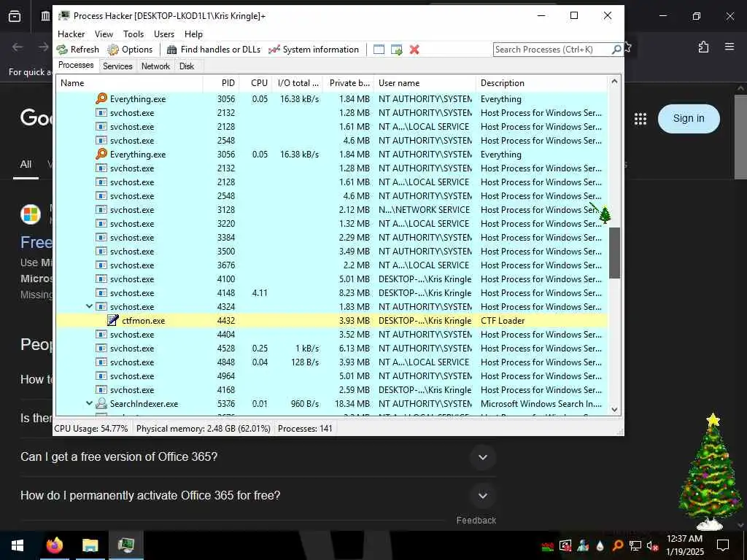This screenshot has height=560, width=747.
Task: Open the View menu
Action: 104,34
